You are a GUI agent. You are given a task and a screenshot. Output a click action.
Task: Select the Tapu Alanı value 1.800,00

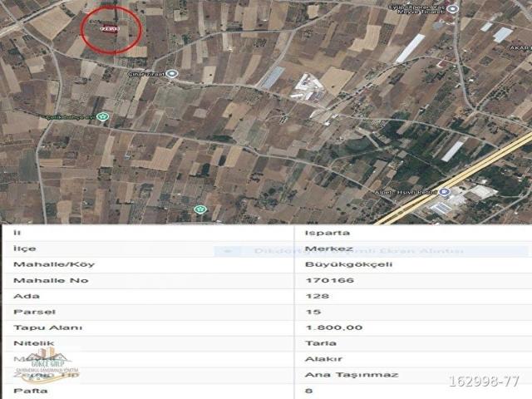click(334, 328)
